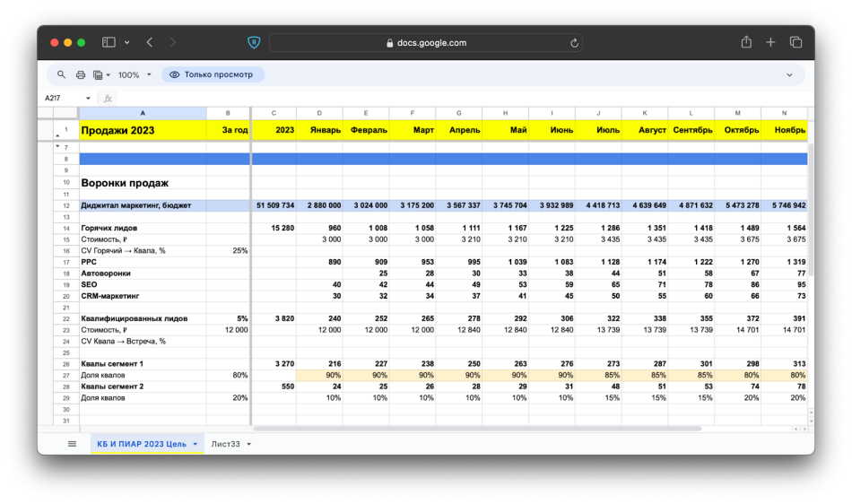The height and width of the screenshot is (504, 852).
Task: Switch to the Лист33 sheet tab
Action: pyautogui.click(x=225, y=444)
